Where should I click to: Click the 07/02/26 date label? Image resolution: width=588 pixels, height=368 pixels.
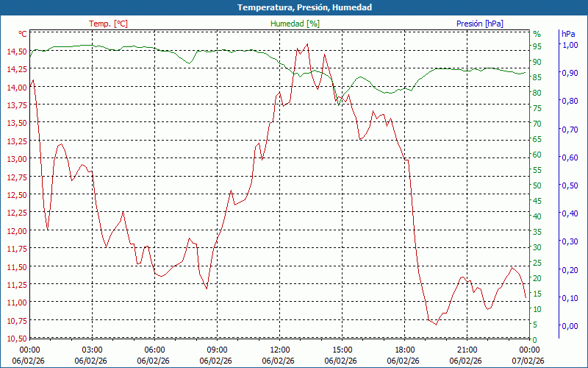(529, 361)
